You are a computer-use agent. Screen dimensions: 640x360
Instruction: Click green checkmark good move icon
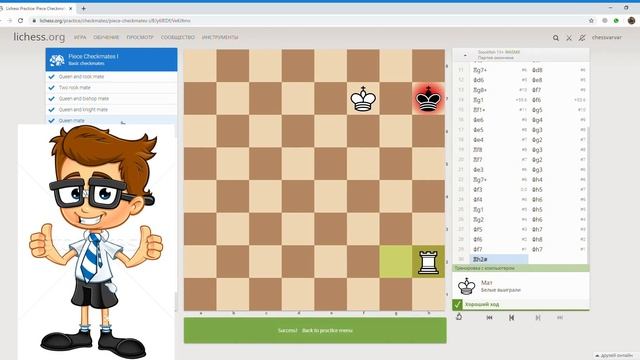pos(457,304)
